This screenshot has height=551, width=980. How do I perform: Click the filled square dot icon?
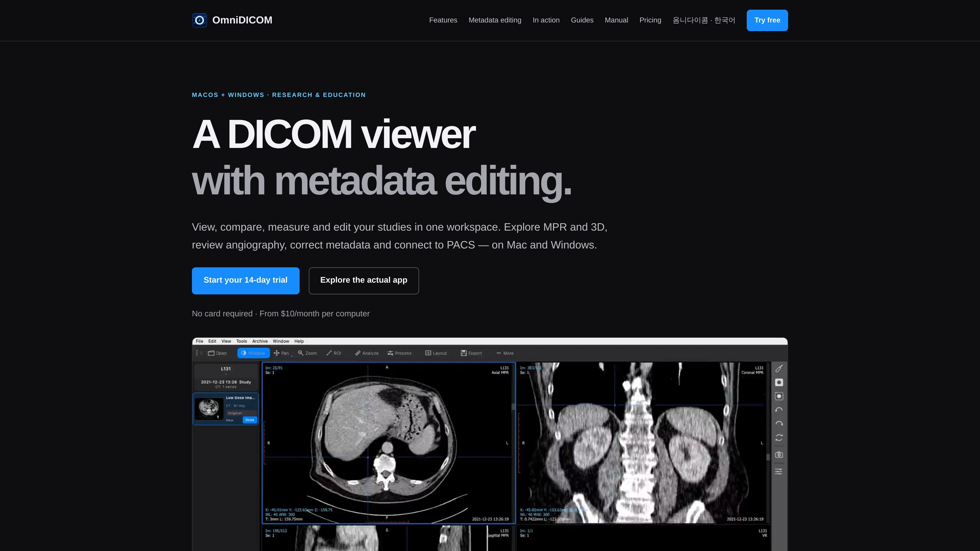point(779,382)
